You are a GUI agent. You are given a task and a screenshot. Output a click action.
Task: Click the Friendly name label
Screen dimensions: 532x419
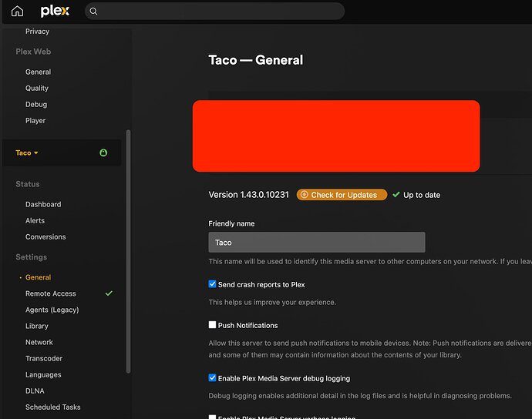click(231, 223)
